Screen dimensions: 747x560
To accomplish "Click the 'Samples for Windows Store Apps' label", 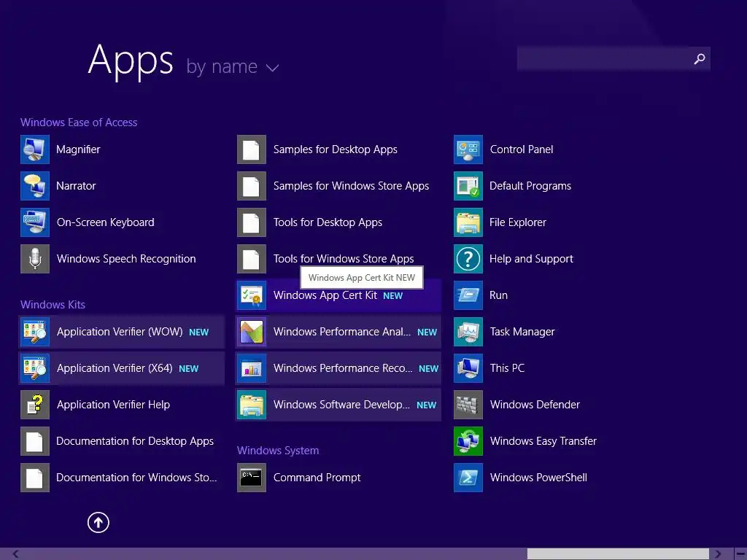I will 351,186.
